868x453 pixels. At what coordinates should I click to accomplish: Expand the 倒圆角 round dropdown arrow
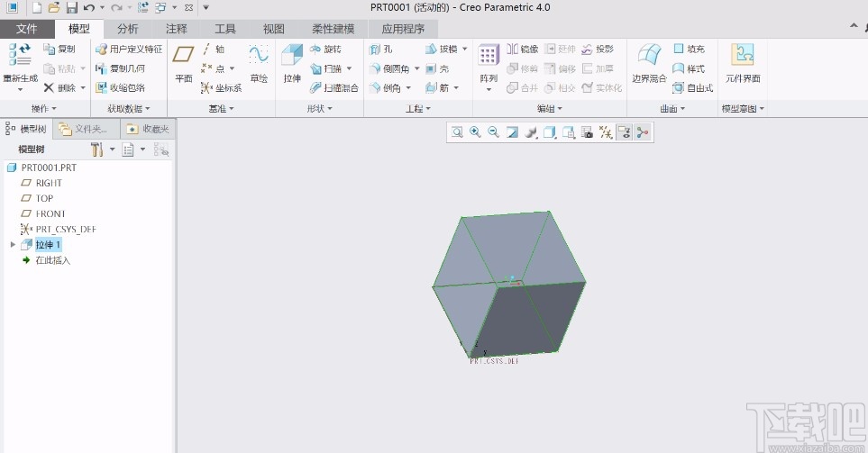(x=416, y=68)
